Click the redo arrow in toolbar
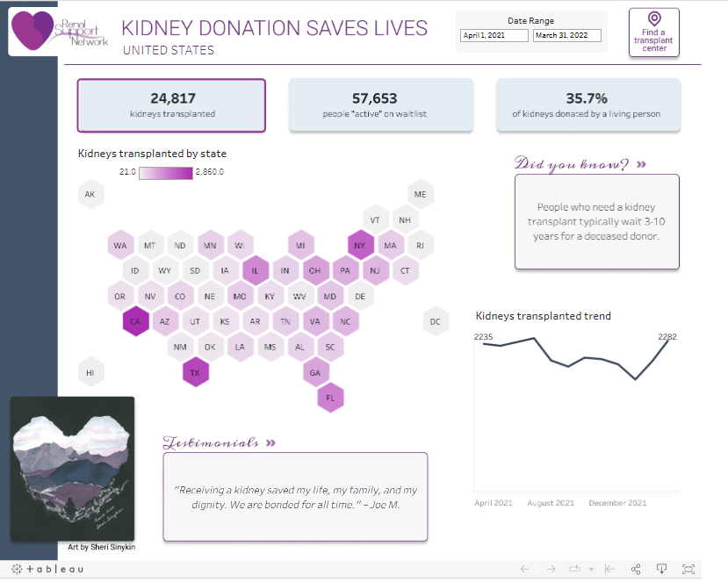 click(x=551, y=569)
